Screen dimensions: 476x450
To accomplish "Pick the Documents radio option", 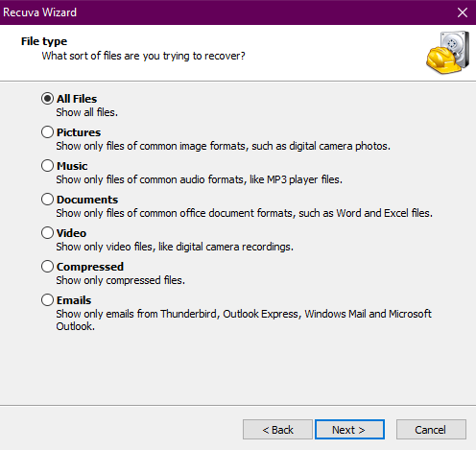I will [x=47, y=200].
